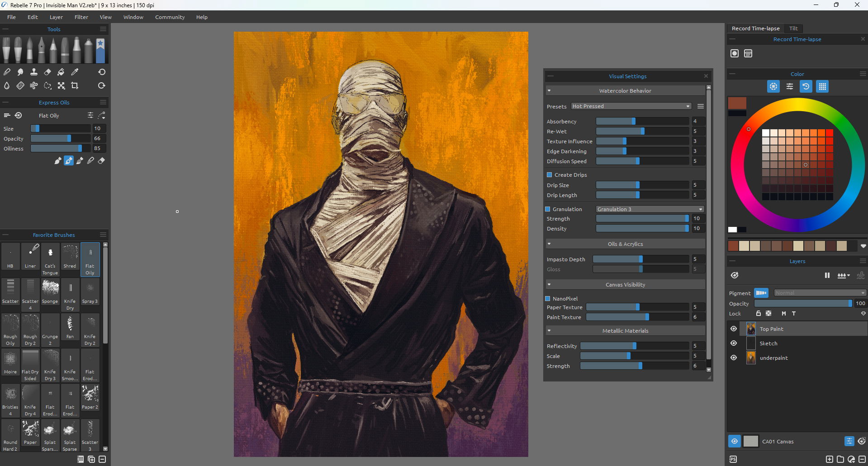
Task: Hide the Top Paint layer
Action: click(x=734, y=329)
